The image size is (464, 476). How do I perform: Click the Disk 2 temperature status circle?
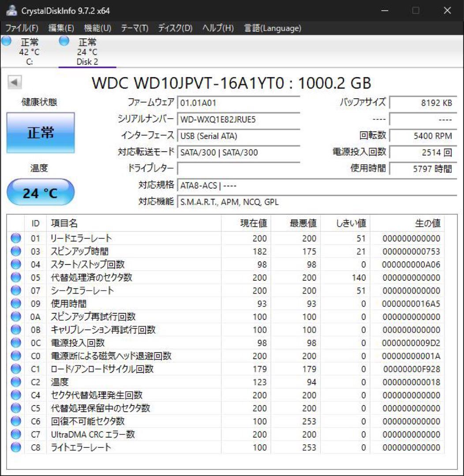point(64,41)
